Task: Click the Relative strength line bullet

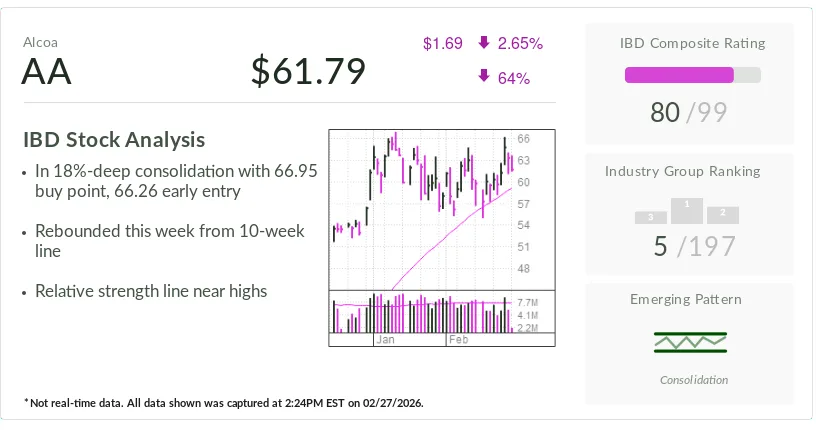Action: click(151, 291)
